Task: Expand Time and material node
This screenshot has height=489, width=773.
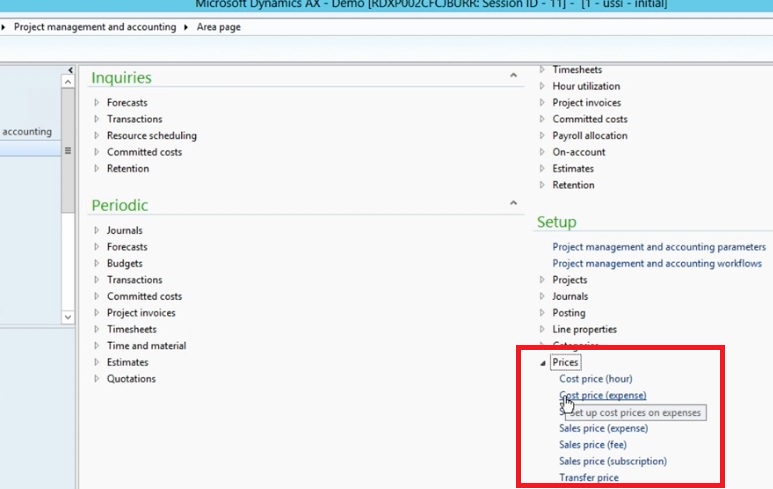Action: [x=97, y=346]
